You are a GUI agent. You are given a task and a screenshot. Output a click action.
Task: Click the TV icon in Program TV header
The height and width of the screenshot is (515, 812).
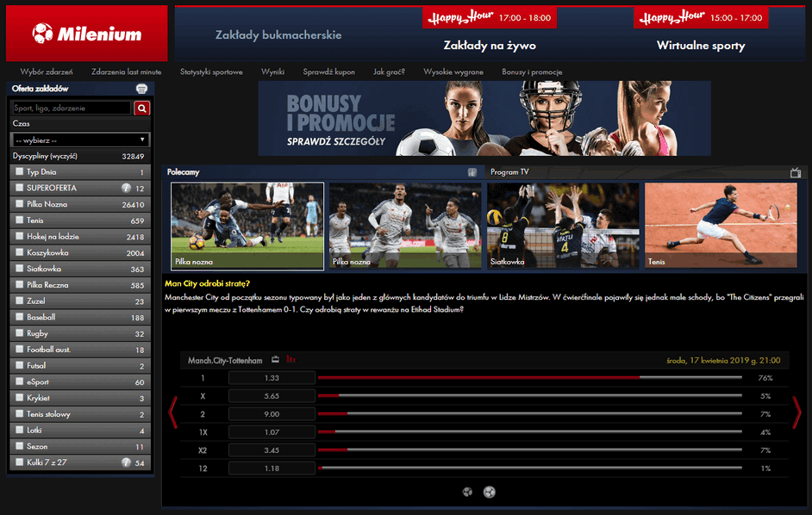click(x=796, y=172)
